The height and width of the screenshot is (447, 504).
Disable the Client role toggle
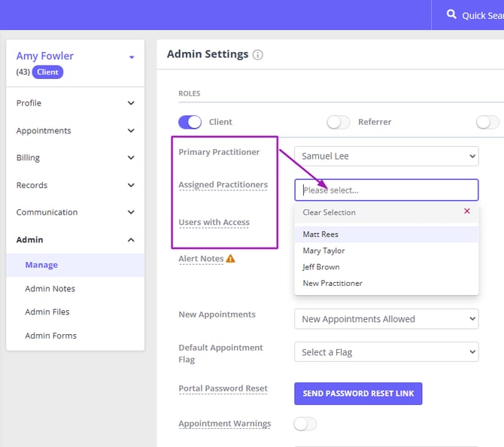190,122
